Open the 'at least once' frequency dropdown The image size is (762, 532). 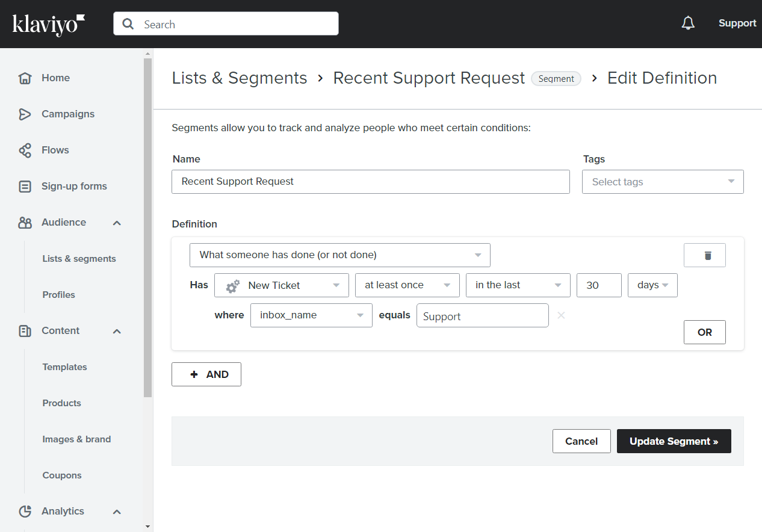tap(407, 285)
